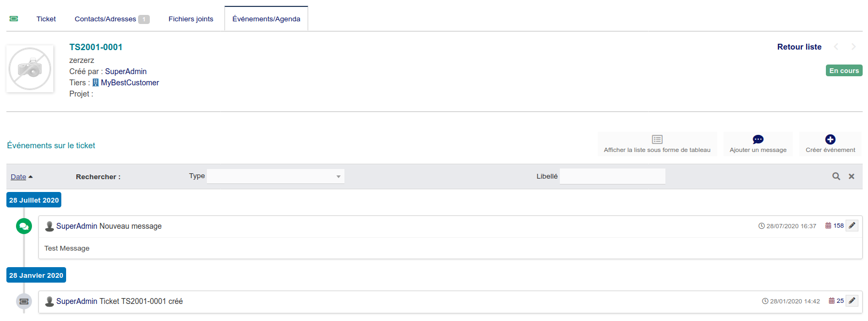Click the Créer événement plus icon
The image size is (868, 321).
830,140
